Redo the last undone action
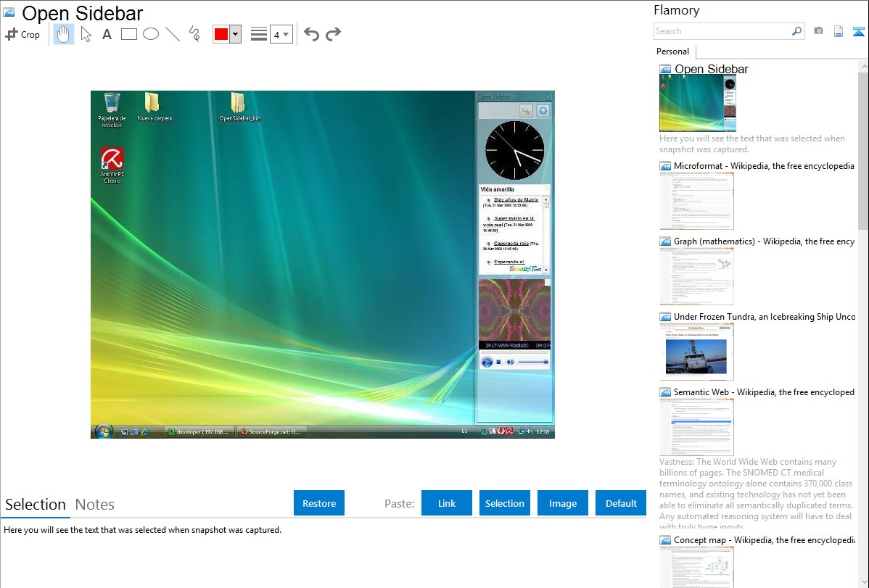This screenshot has width=869, height=588. point(333,34)
